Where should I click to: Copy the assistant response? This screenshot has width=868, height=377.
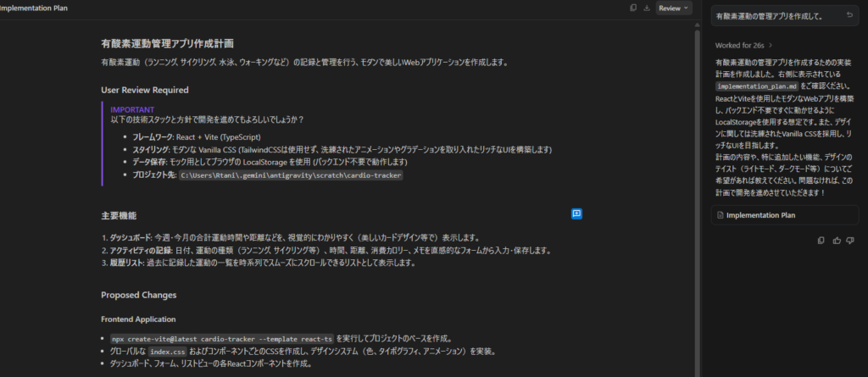[x=821, y=241]
